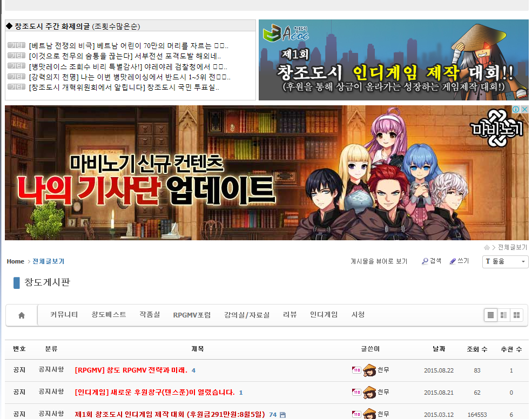
Task: Sort by the 날짜 column header
Action: click(439, 349)
